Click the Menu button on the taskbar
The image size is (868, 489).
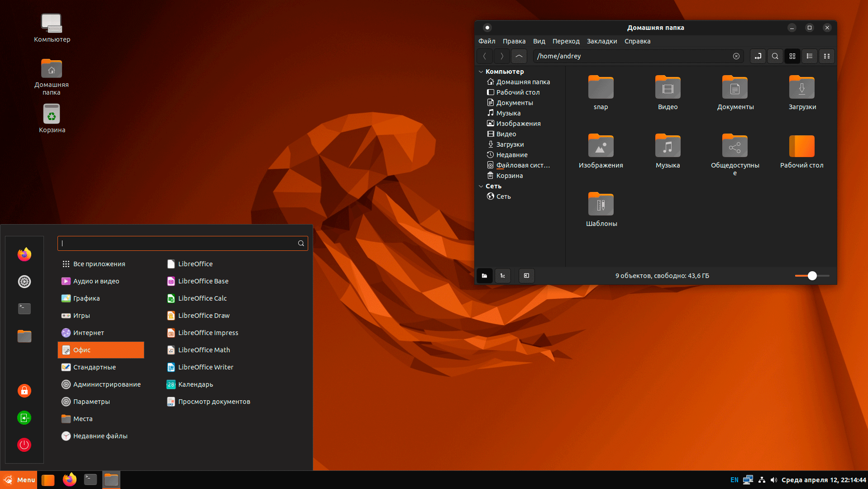[19, 480]
